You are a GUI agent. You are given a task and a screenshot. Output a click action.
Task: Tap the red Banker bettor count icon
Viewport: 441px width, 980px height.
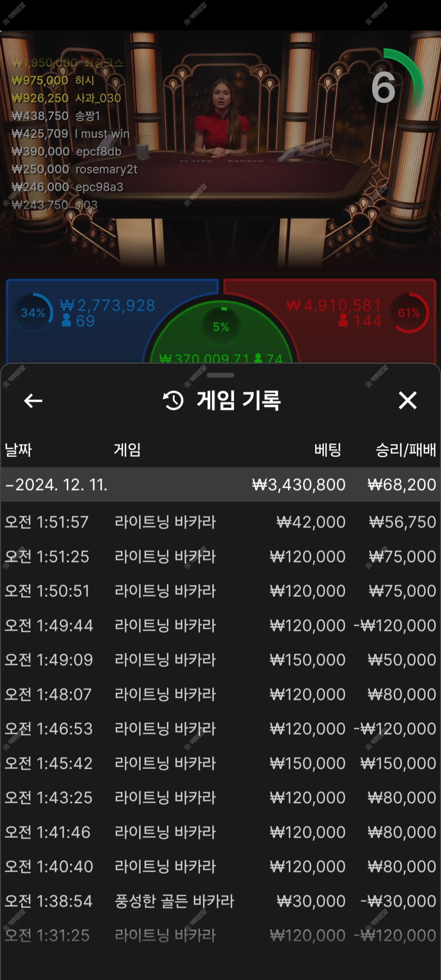[343, 321]
